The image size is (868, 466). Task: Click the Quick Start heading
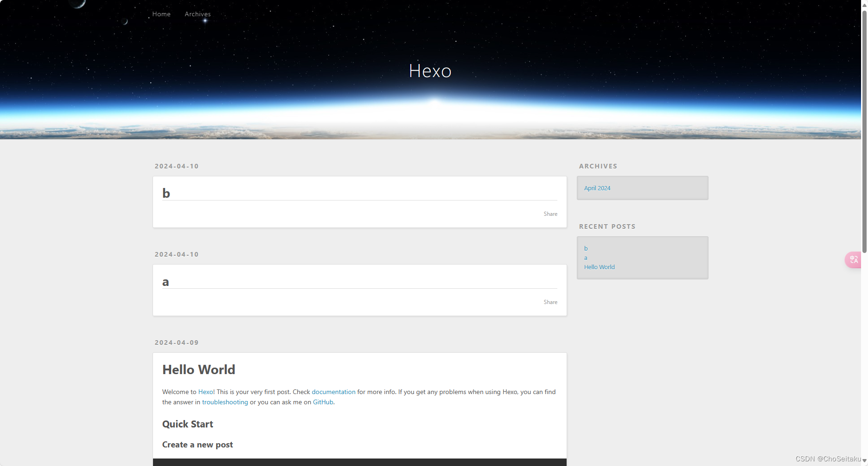click(x=188, y=424)
